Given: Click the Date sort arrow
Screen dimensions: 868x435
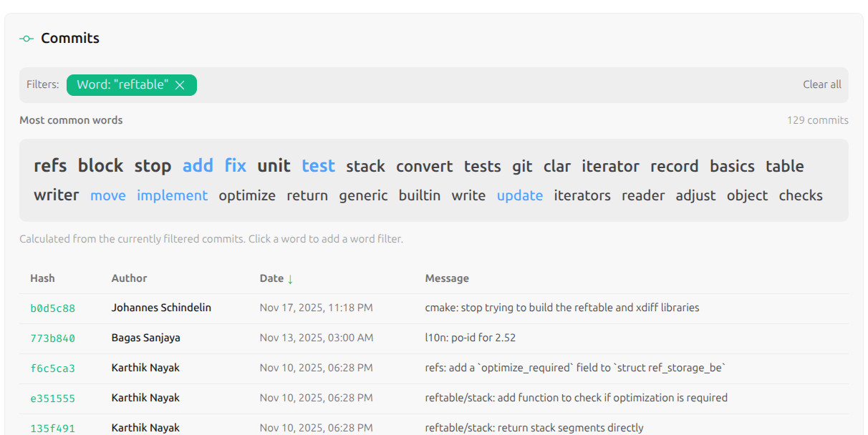Looking at the screenshot, I should pos(290,279).
